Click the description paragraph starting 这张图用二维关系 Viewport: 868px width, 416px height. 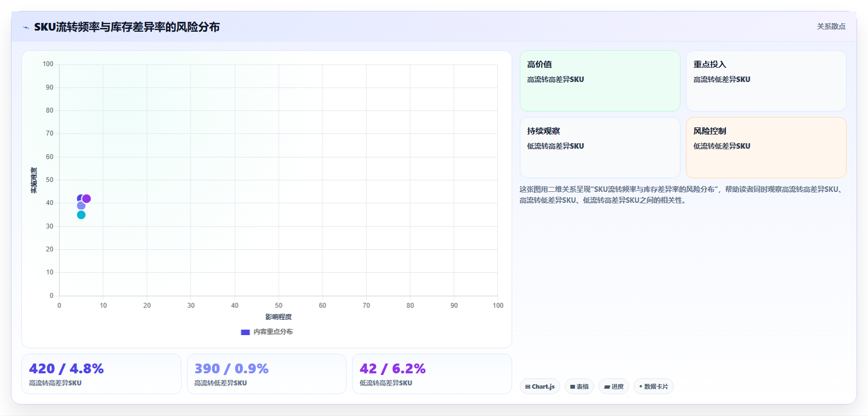click(682, 195)
